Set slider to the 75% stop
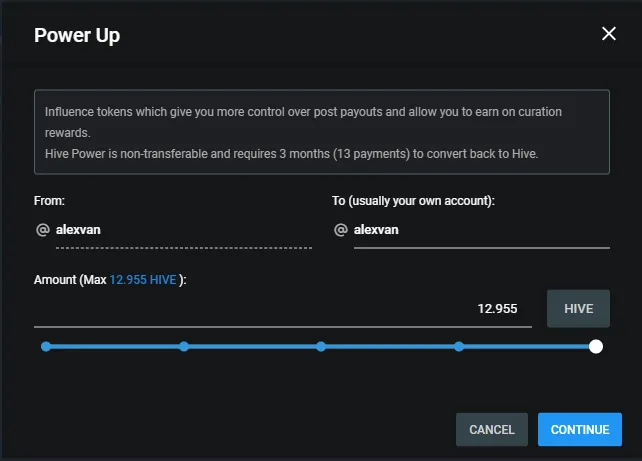Viewport: 642px width, 461px height. pos(459,347)
